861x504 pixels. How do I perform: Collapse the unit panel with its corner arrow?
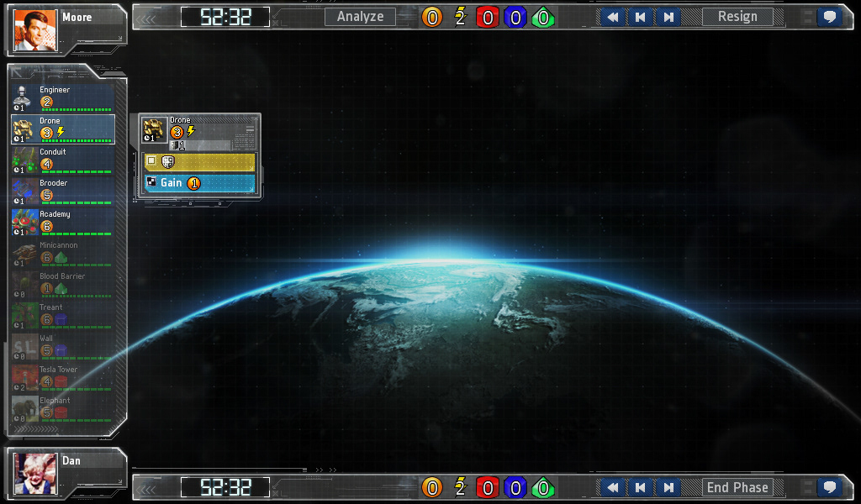point(17,72)
